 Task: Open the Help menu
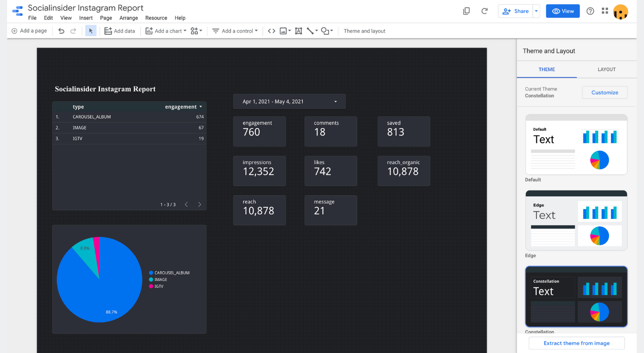[180, 18]
